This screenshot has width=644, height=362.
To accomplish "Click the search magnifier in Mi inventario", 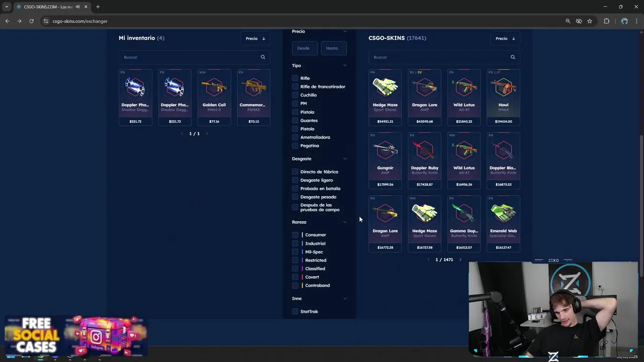I will [x=263, y=57].
